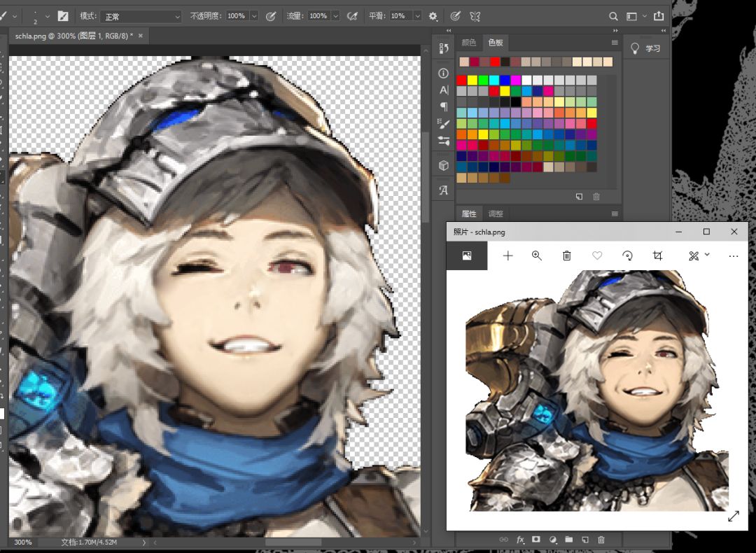
Task: Open the swatches panel menu
Action: click(615, 43)
